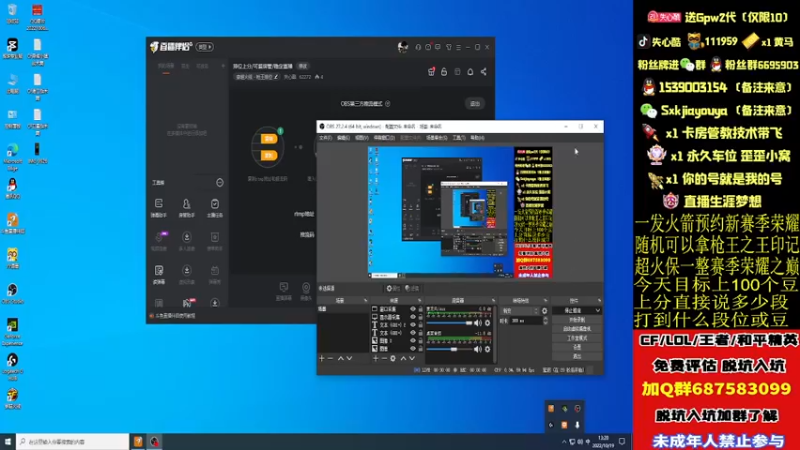The height and width of the screenshot is (450, 800).
Task: Toggle visibility eye of the Image 2 source
Action: tap(413, 341)
